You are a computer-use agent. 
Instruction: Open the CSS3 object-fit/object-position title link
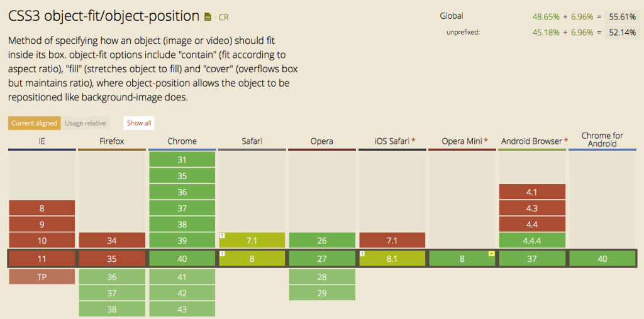point(104,16)
